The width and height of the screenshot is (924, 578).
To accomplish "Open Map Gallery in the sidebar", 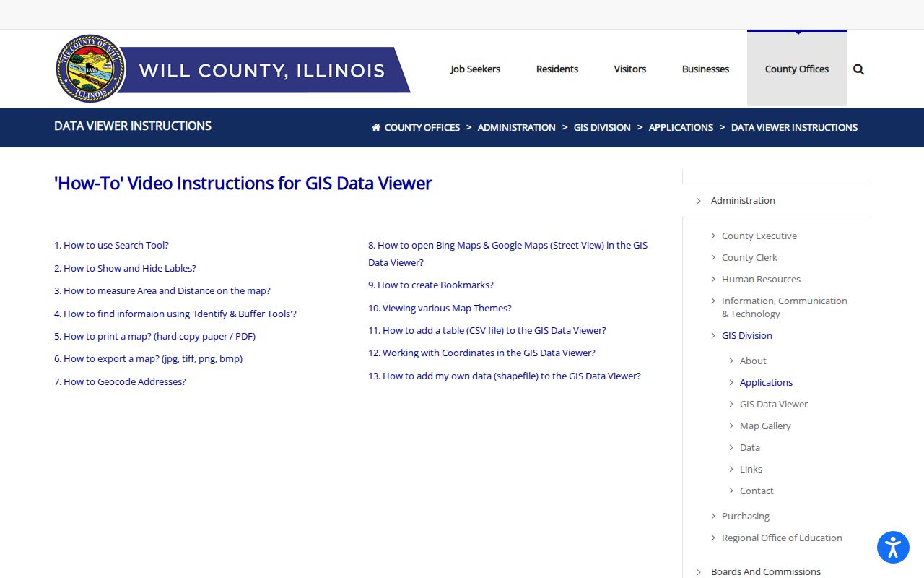I will [x=765, y=426].
